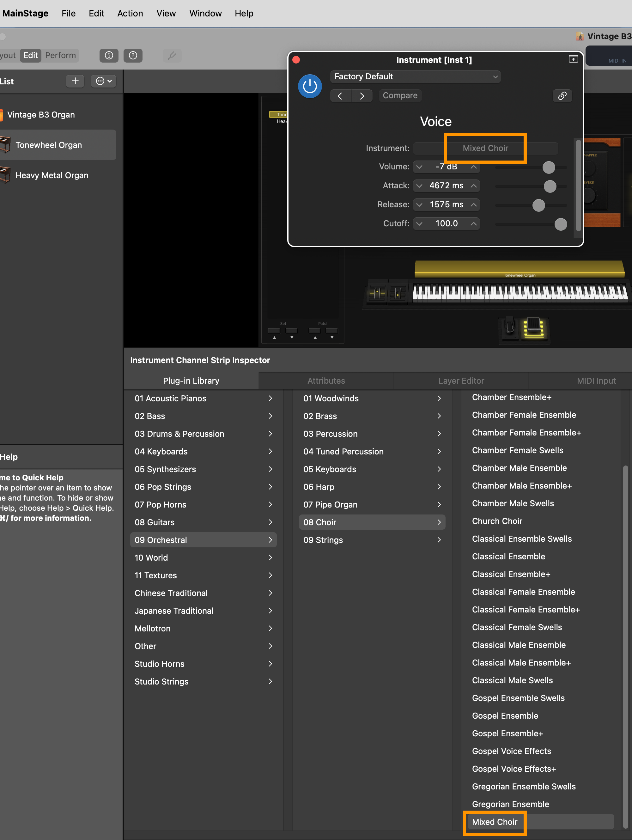The height and width of the screenshot is (840, 632).
Task: Open the Edit menu
Action: point(96,13)
